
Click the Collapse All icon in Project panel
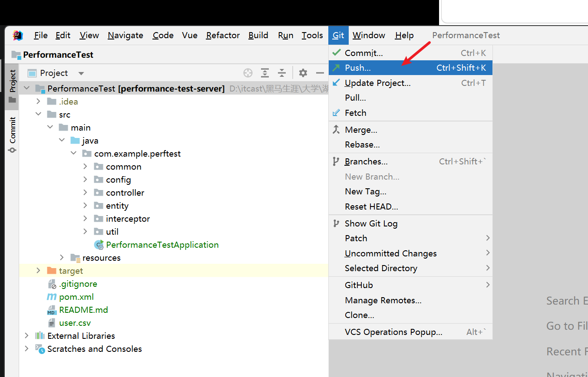(282, 73)
